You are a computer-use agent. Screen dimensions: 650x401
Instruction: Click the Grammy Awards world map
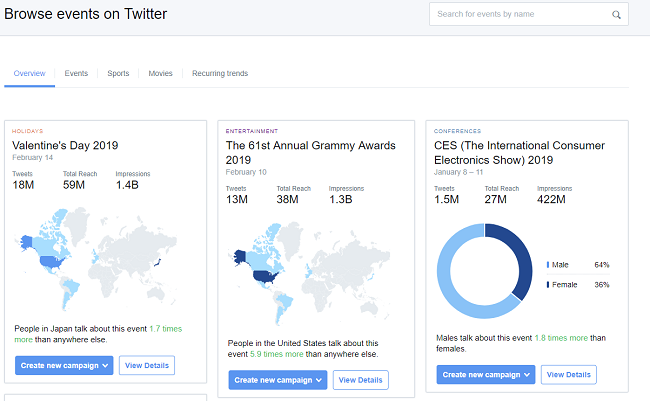(x=310, y=270)
